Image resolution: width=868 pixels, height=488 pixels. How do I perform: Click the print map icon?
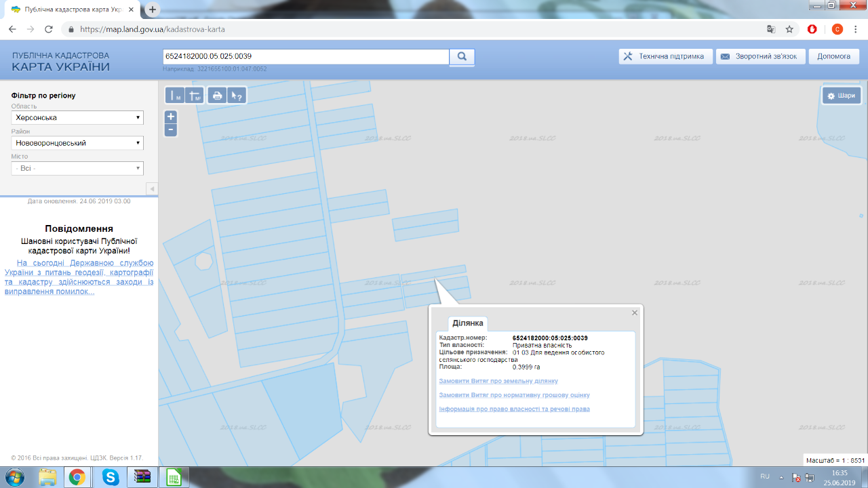click(x=217, y=96)
